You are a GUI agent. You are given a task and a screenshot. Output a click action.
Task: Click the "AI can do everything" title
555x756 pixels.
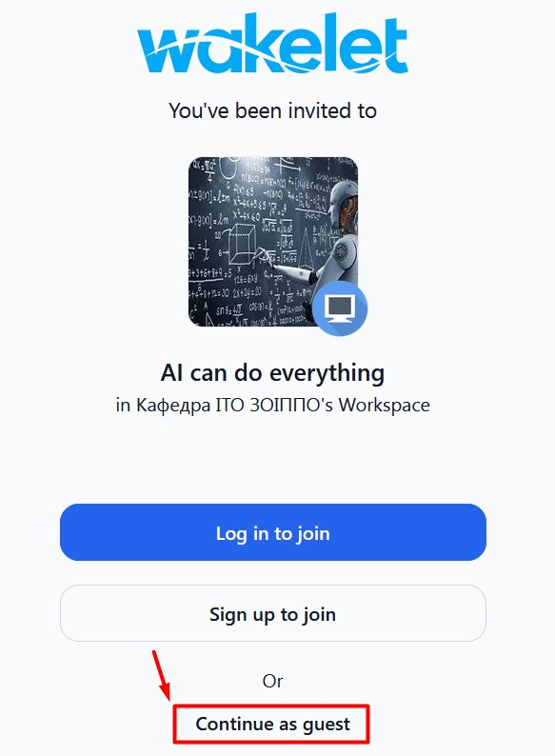point(272,372)
